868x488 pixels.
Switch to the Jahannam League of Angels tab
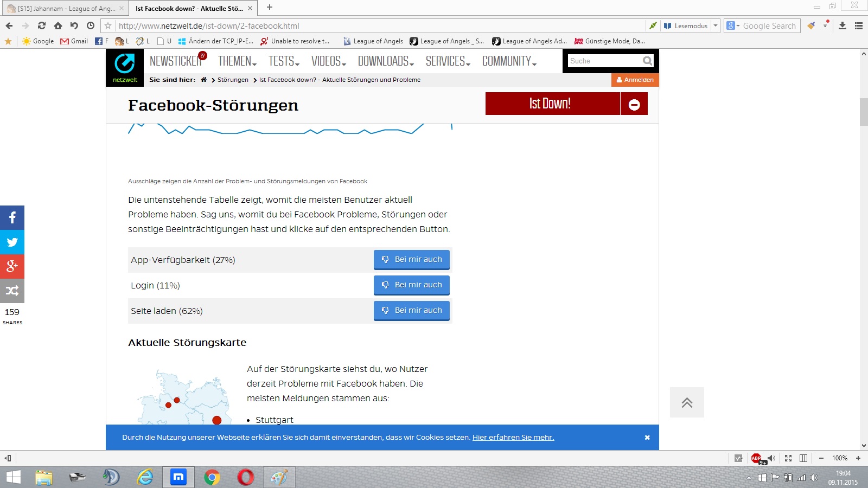(x=65, y=8)
